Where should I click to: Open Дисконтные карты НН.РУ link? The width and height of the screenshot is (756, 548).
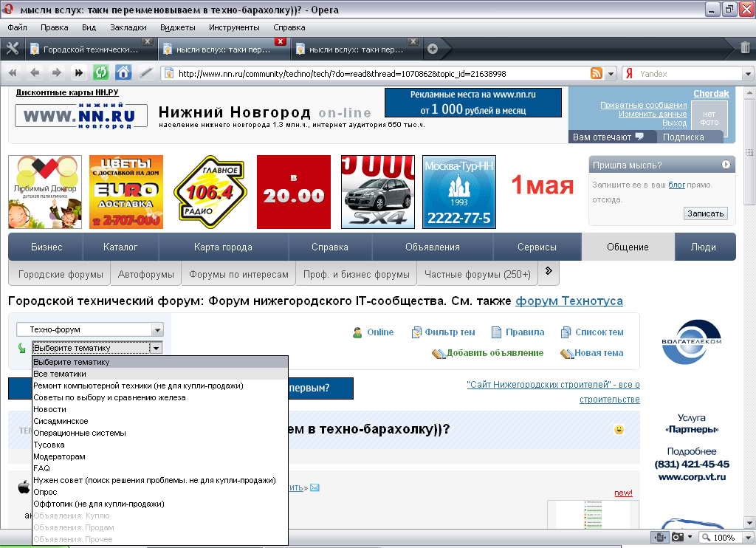click(67, 92)
